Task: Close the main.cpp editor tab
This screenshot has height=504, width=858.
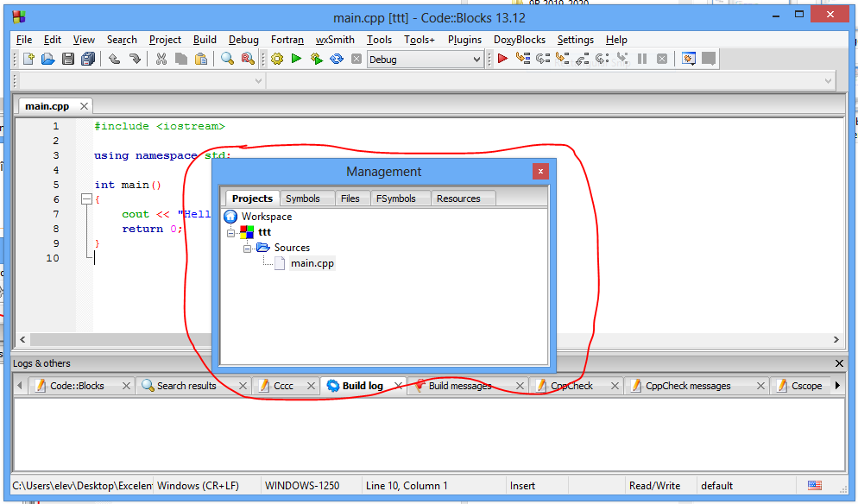Action: pos(84,106)
